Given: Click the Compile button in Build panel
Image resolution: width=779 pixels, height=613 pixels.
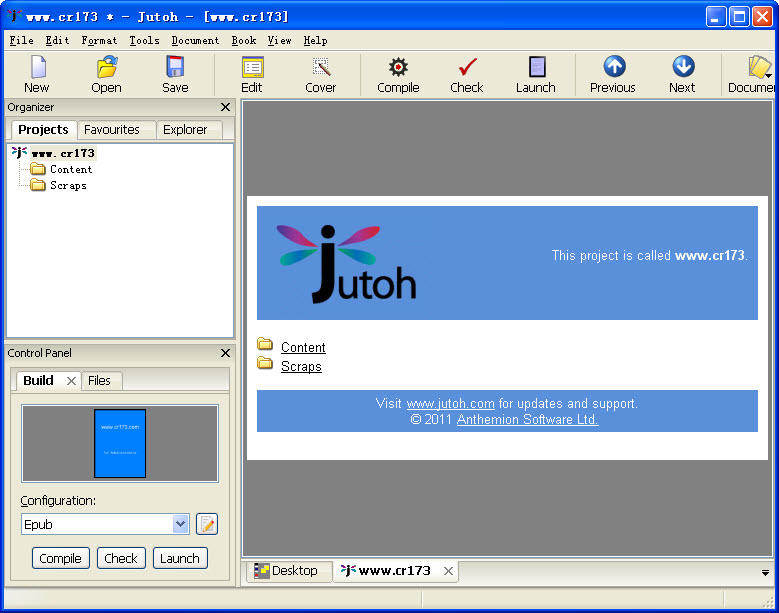Looking at the screenshot, I should [x=61, y=558].
